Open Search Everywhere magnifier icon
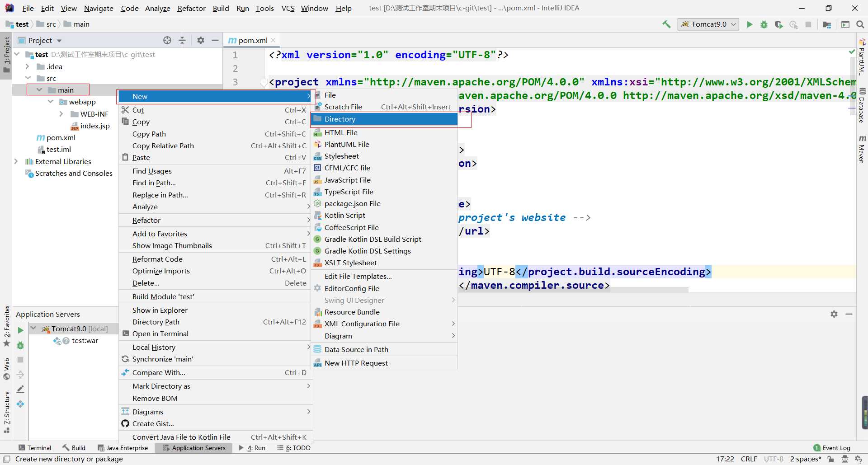 860,24
